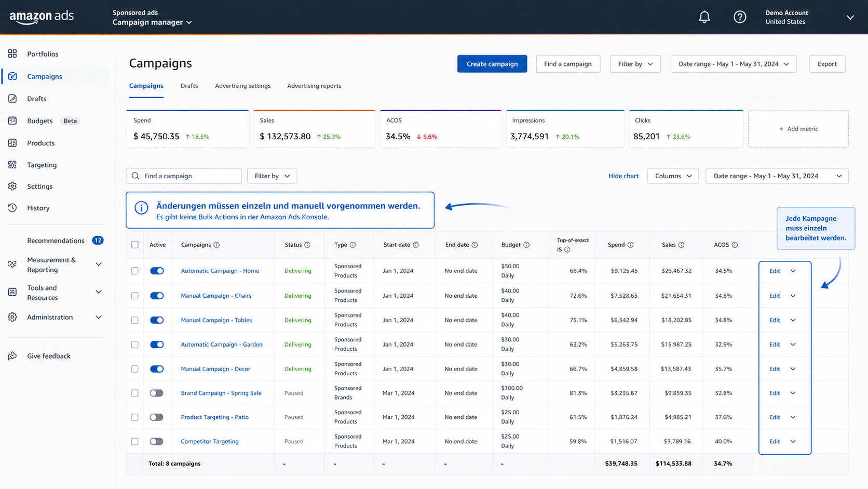Click the Find a campaign search field
Viewport: 868px width, 489px height.
[184, 176]
